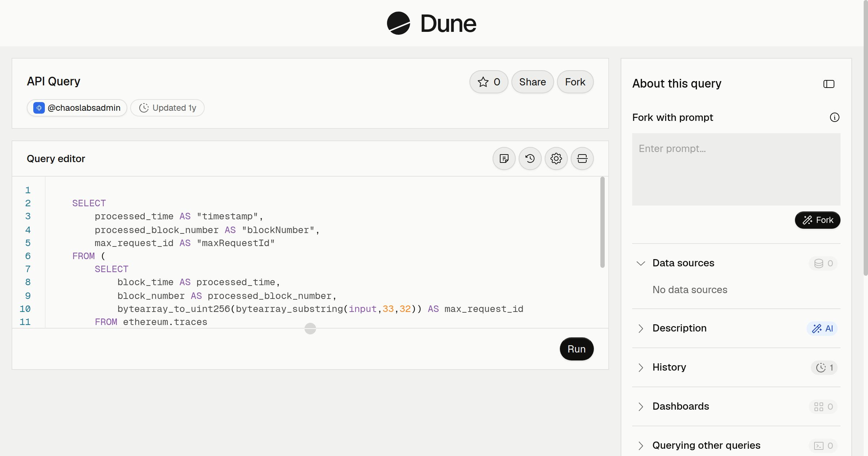
Task: Click the 'No data sources' text
Action: coord(690,290)
